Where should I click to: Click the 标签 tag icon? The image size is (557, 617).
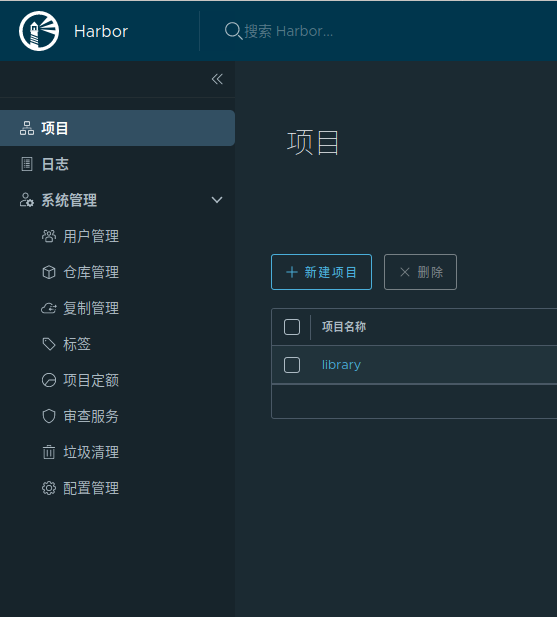click(x=49, y=344)
